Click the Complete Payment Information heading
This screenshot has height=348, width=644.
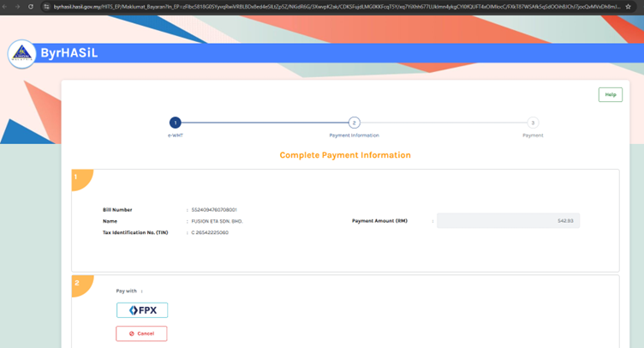345,155
